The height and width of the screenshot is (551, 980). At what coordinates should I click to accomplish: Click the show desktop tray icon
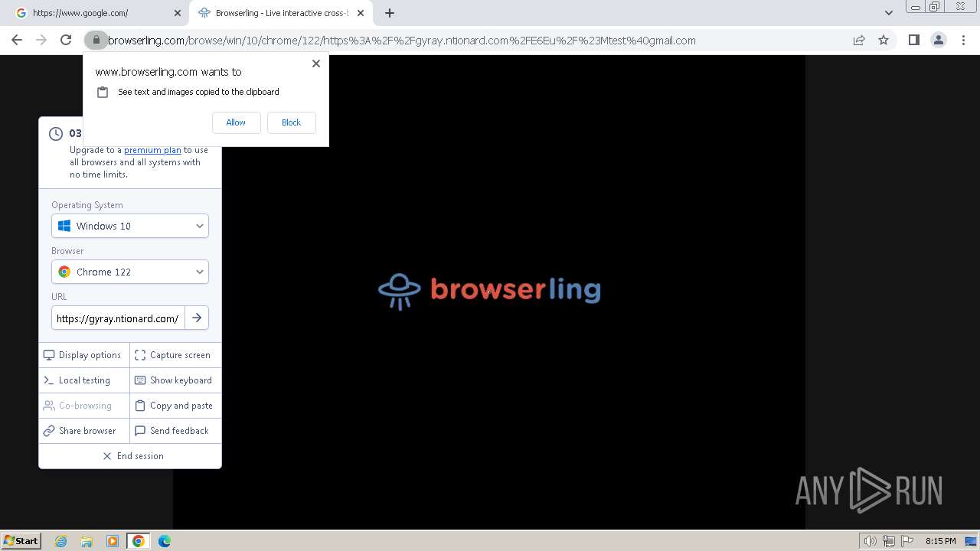972,541
